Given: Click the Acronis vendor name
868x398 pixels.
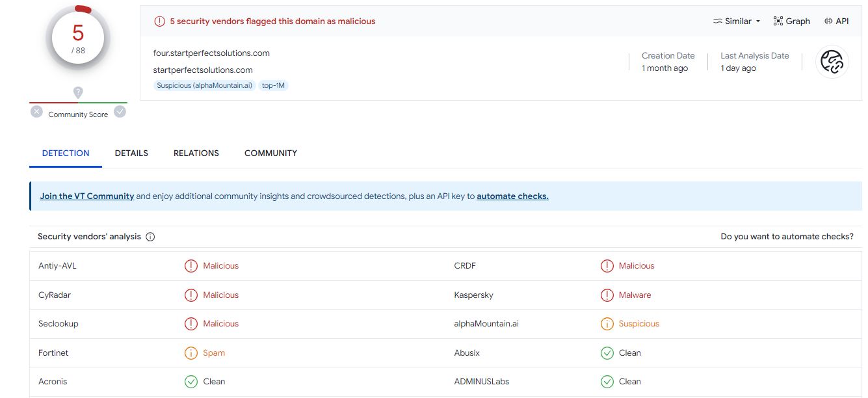Looking at the screenshot, I should 53,382.
